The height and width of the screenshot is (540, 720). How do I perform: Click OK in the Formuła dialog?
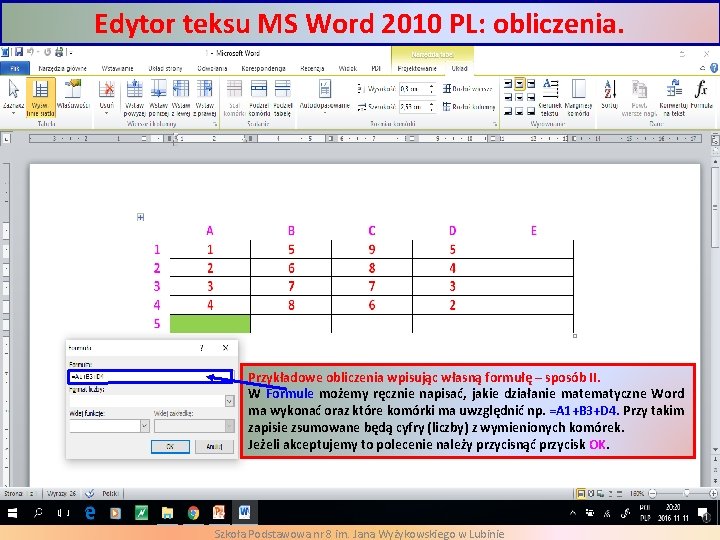pos(170,446)
